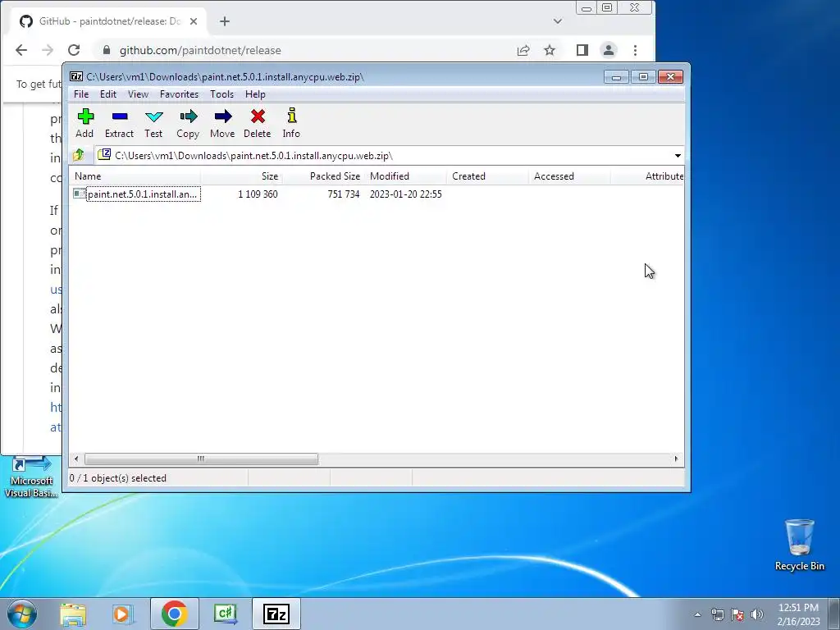Image resolution: width=840 pixels, height=630 pixels.
Task: Open the Info toolbar icon
Action: point(291,124)
